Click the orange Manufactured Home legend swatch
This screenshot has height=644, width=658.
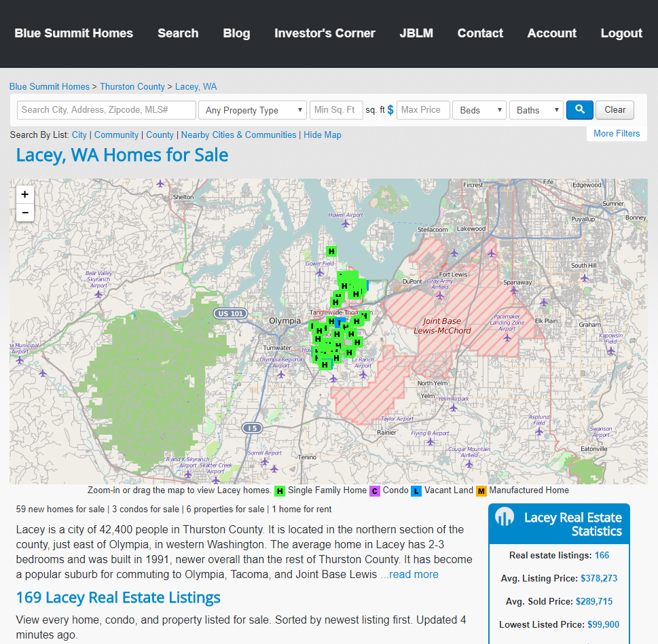click(481, 491)
